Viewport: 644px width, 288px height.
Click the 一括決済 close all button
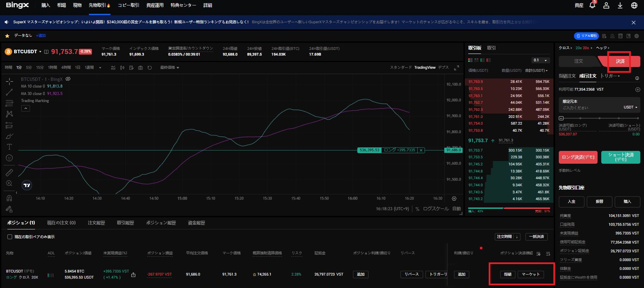(536, 237)
